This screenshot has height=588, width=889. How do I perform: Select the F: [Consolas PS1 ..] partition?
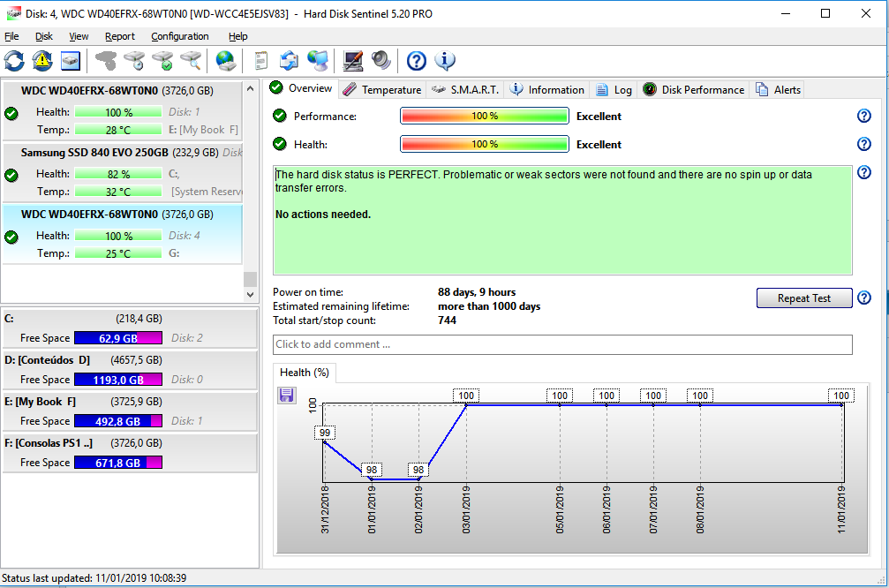(130, 453)
